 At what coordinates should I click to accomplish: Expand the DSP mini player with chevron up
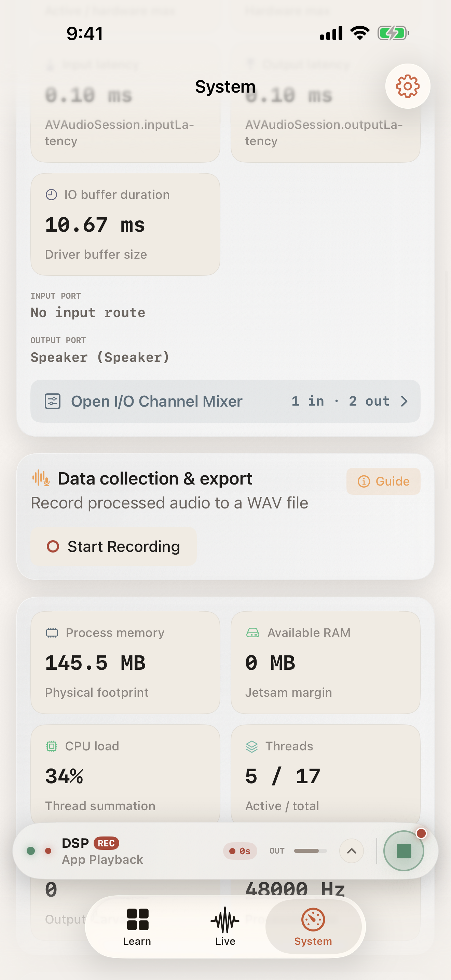coord(351,850)
